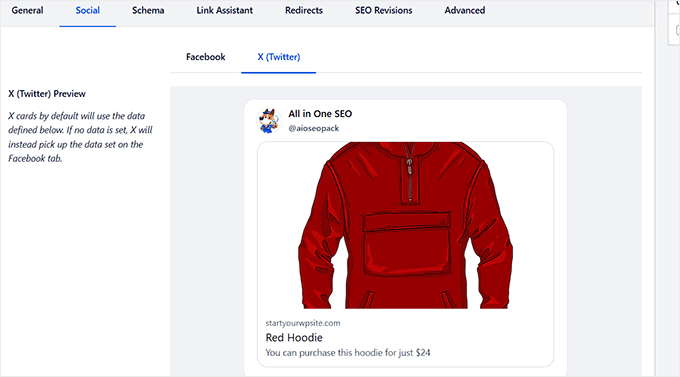Click the All in One SEO account name
This screenshot has width=680, height=377.
coord(320,114)
